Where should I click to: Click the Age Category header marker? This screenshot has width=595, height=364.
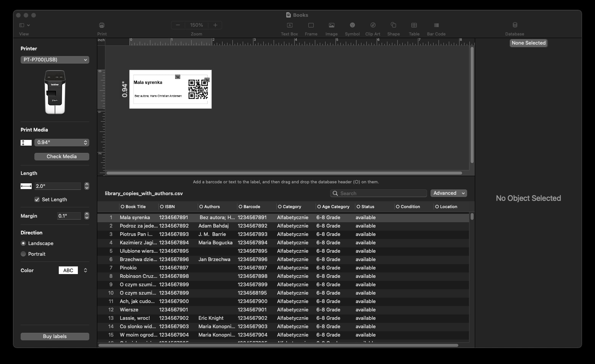[x=319, y=207]
